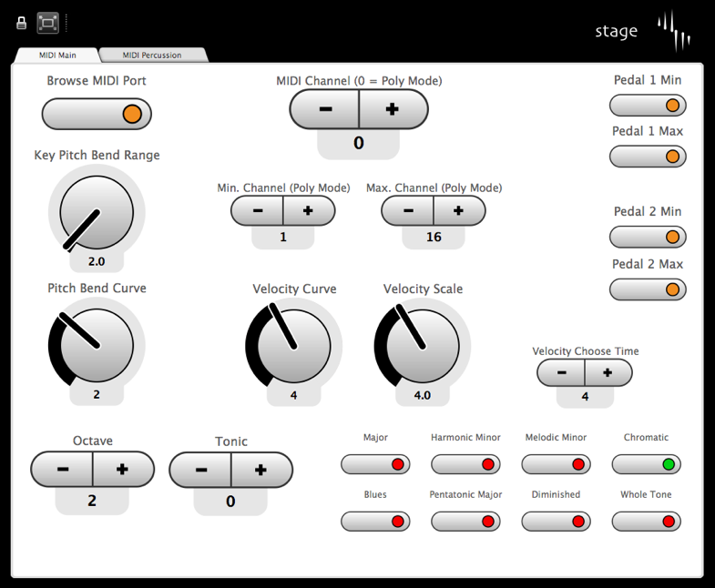This screenshot has width=715, height=588.
Task: Click the Pitch Bend Curve knob
Action: coord(97,345)
